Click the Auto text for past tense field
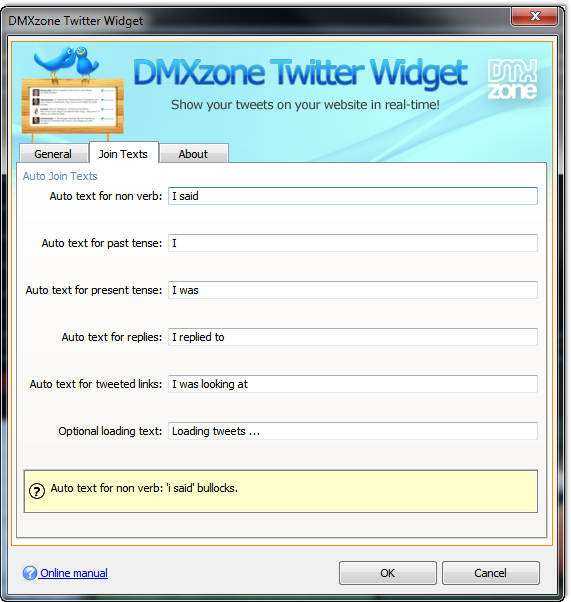The width and height of the screenshot is (571, 602). (353, 243)
